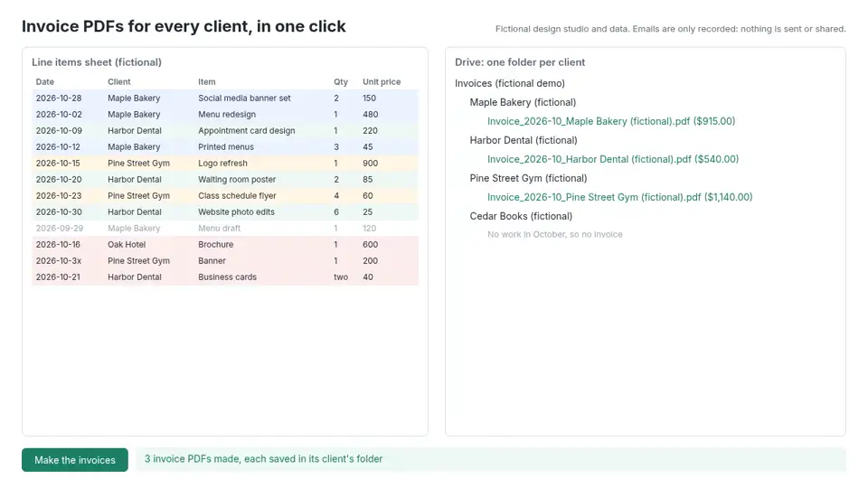Select the 'Social media banner set' cell
This screenshot has width=868, height=488.
(244, 98)
